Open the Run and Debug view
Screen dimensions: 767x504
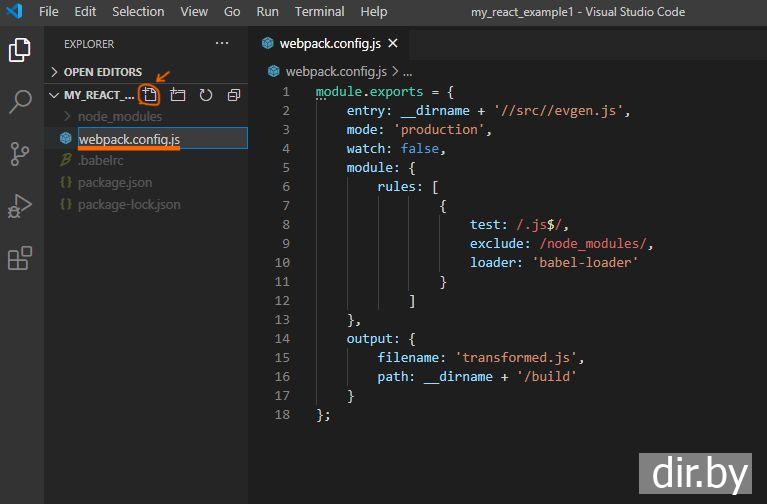(x=20, y=205)
